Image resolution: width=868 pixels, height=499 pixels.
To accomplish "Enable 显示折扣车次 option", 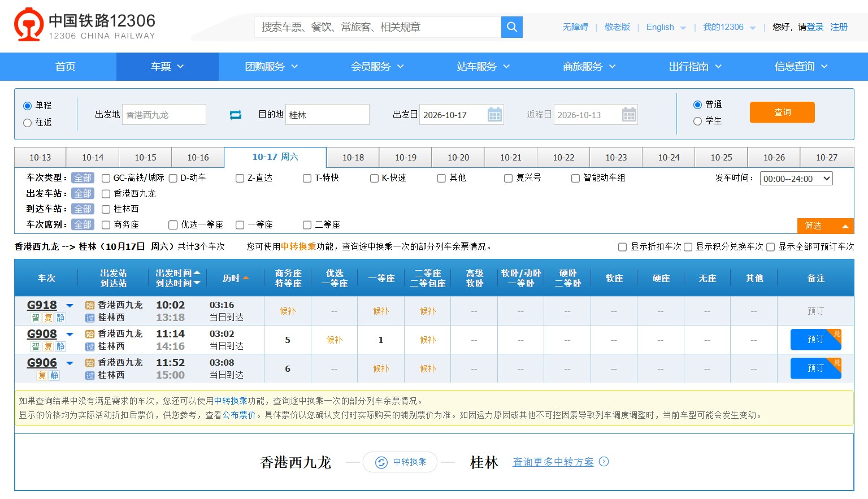I will (x=622, y=247).
